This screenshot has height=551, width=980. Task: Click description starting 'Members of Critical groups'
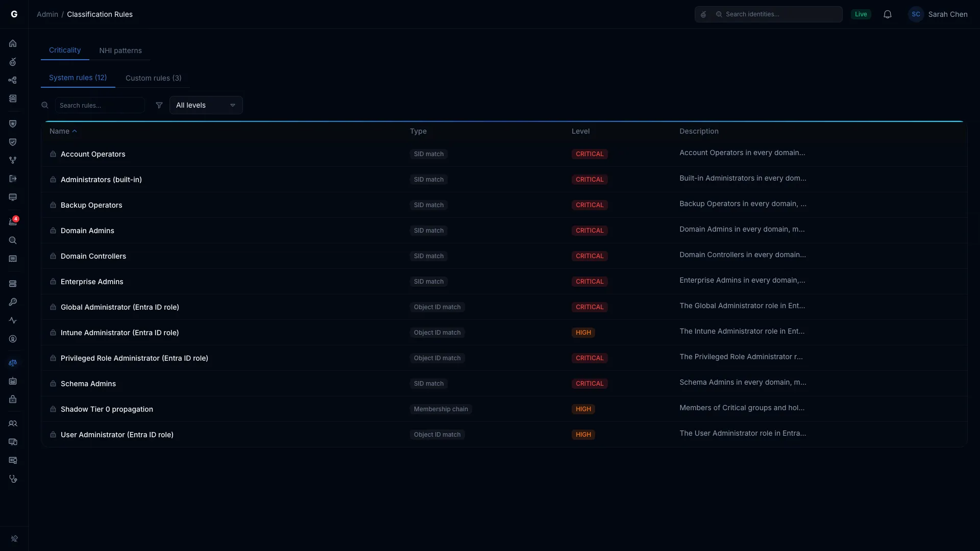[742, 408]
